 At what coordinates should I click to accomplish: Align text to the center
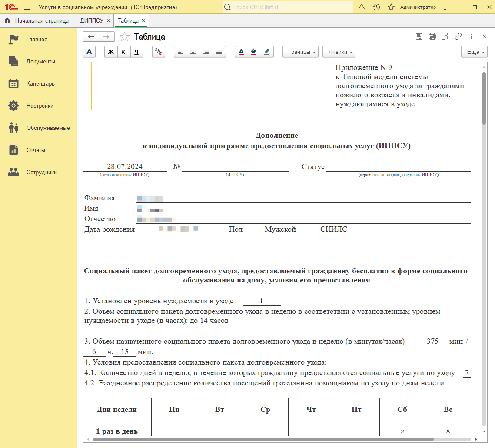pos(193,52)
